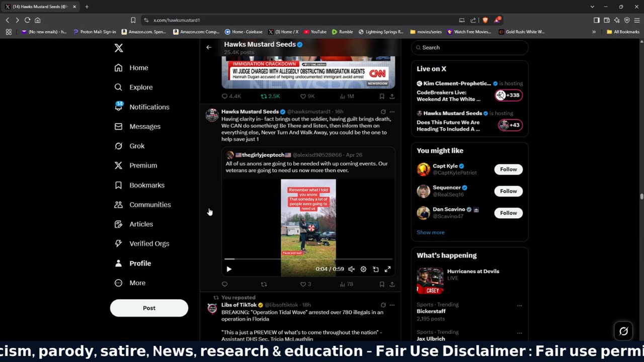Join Kim Clement live space +338
Image resolution: width=644 pixels, height=362 pixels.
tap(509, 95)
